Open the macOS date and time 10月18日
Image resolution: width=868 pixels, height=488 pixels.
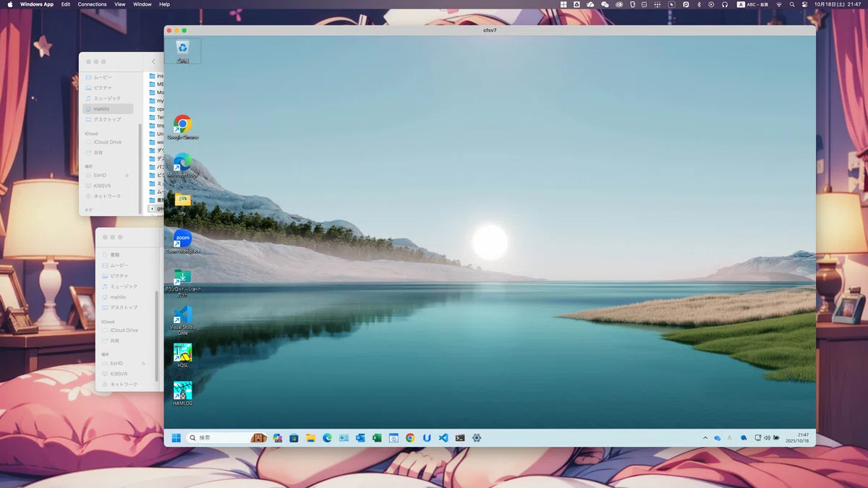[x=838, y=4]
